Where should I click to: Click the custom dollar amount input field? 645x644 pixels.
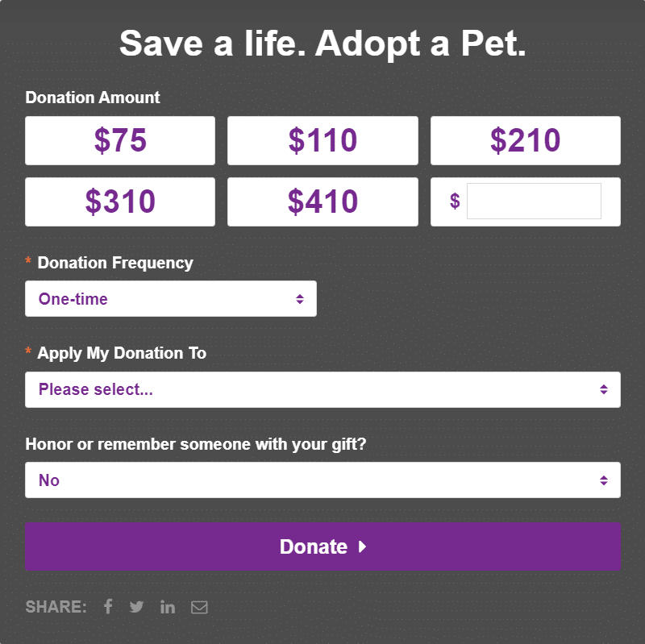pyautogui.click(x=534, y=201)
